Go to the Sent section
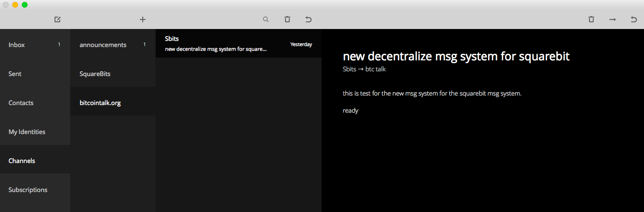This screenshot has height=212, width=644. click(x=35, y=74)
